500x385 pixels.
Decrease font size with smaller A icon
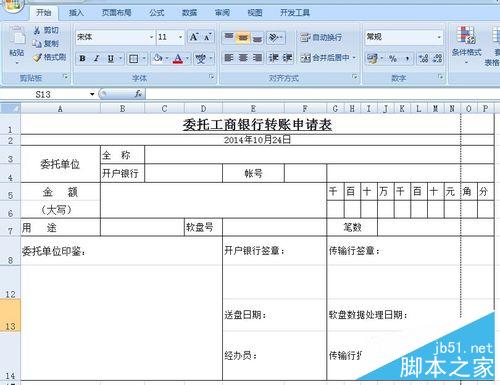(207, 37)
